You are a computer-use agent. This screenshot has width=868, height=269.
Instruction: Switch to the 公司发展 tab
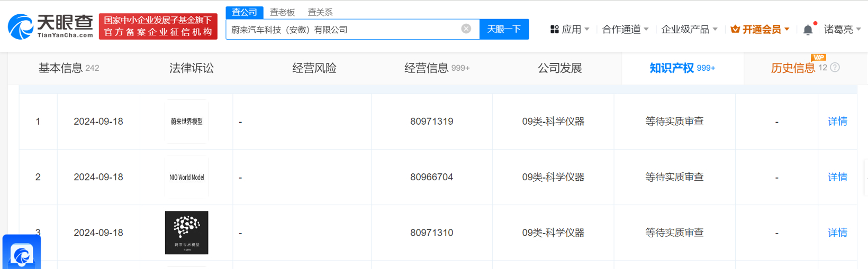click(560, 68)
